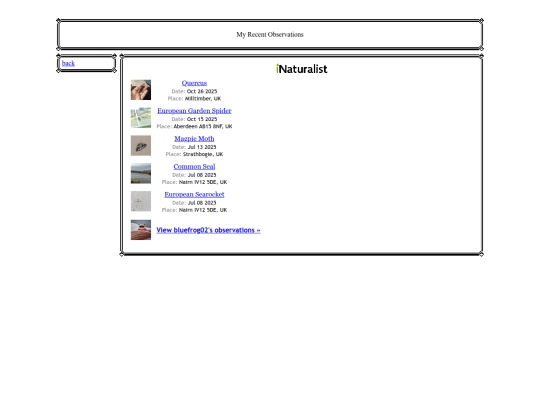Click the European Searocket thumbnail
This screenshot has height=405, width=540.
pyautogui.click(x=141, y=201)
